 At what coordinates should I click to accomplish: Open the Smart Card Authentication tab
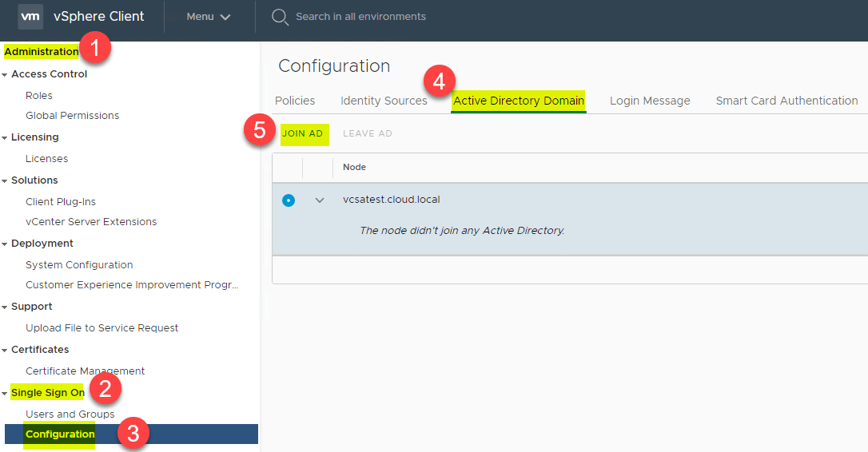click(x=786, y=101)
